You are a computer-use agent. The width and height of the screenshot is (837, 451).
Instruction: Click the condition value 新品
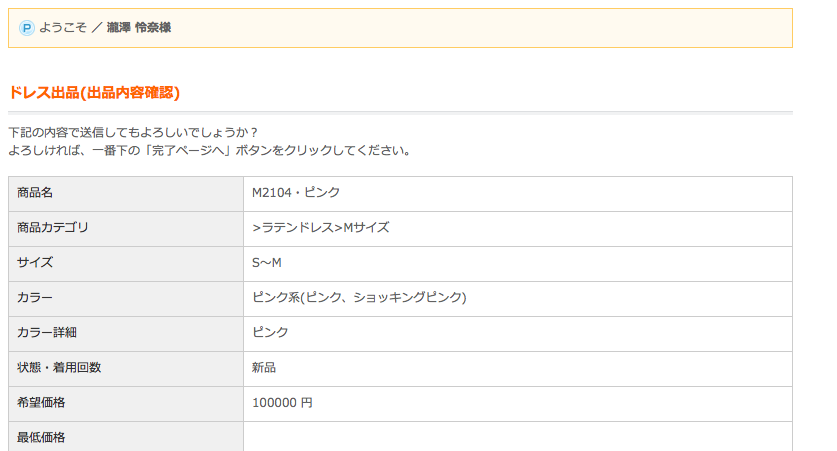pos(264,368)
